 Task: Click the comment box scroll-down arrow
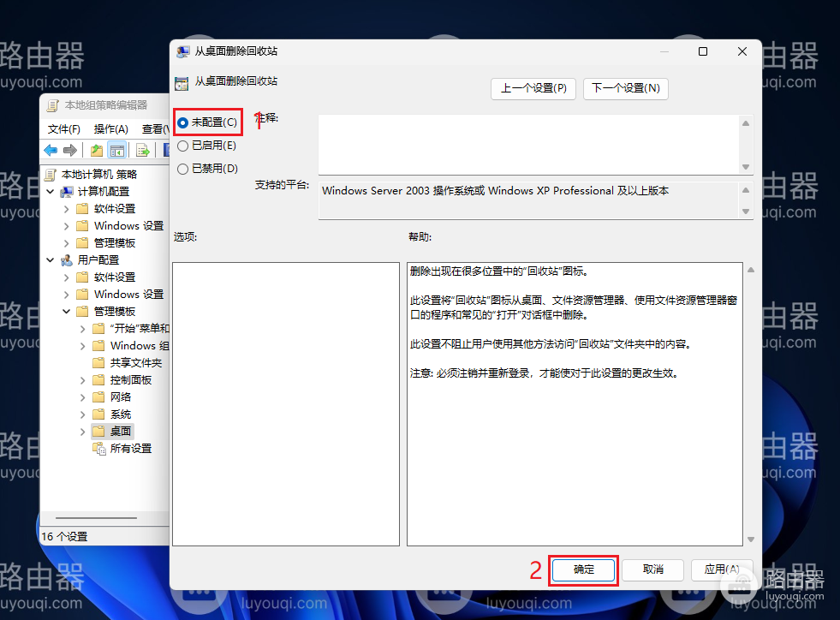pos(746,167)
